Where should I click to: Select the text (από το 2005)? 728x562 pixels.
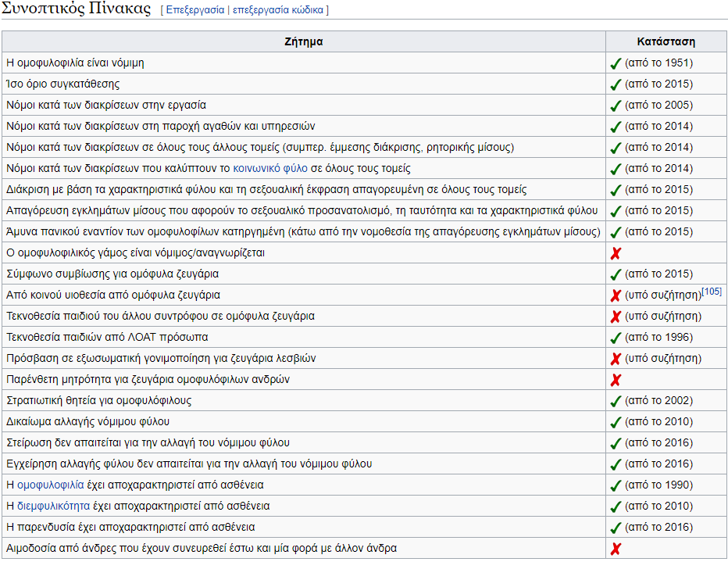point(658,105)
